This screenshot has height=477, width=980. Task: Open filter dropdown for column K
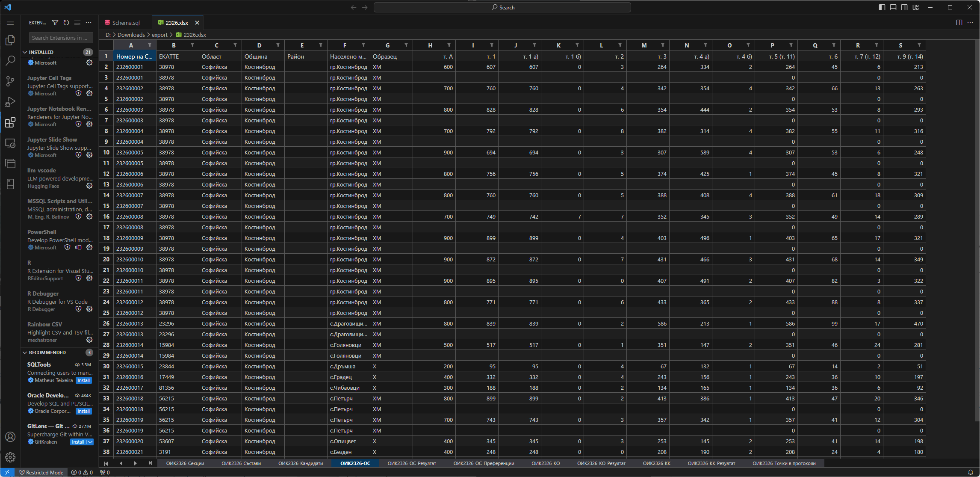coord(577,45)
